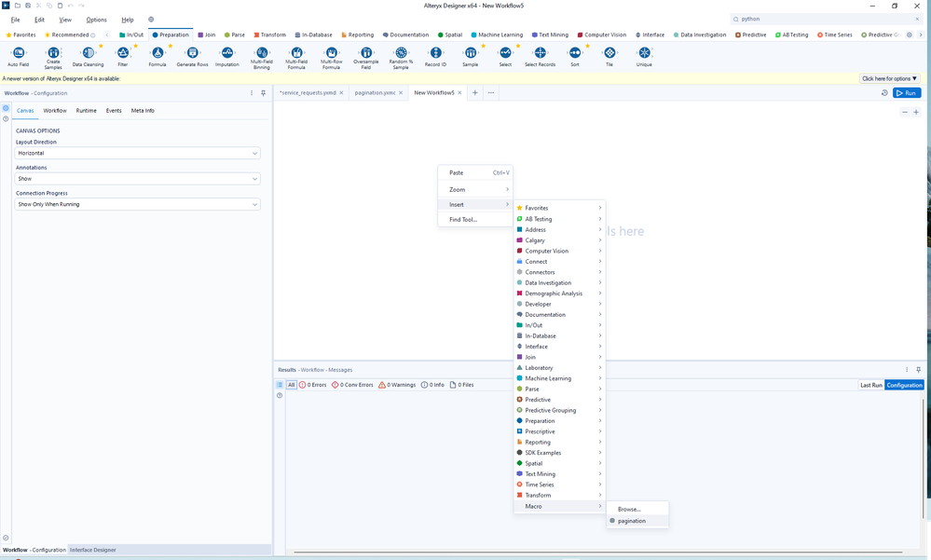Image resolution: width=931 pixels, height=560 pixels.
Task: Click the tool search field
Action: click(826, 19)
